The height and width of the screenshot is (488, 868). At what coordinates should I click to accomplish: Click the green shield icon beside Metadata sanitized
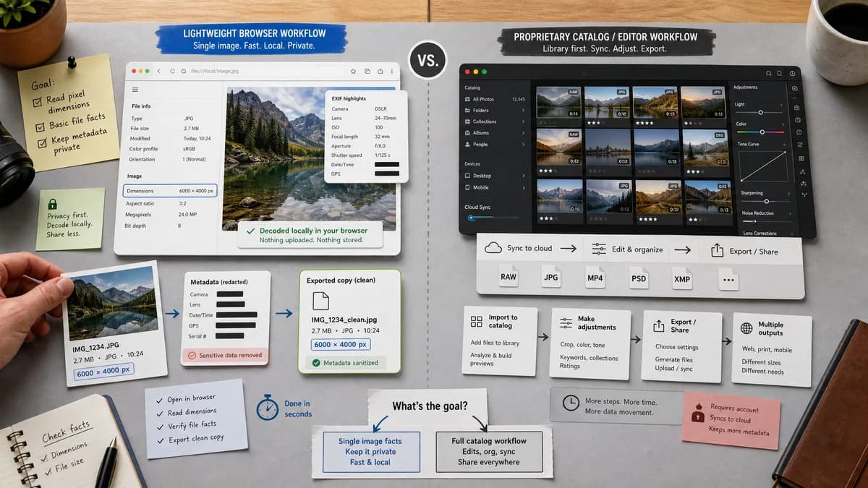point(315,363)
